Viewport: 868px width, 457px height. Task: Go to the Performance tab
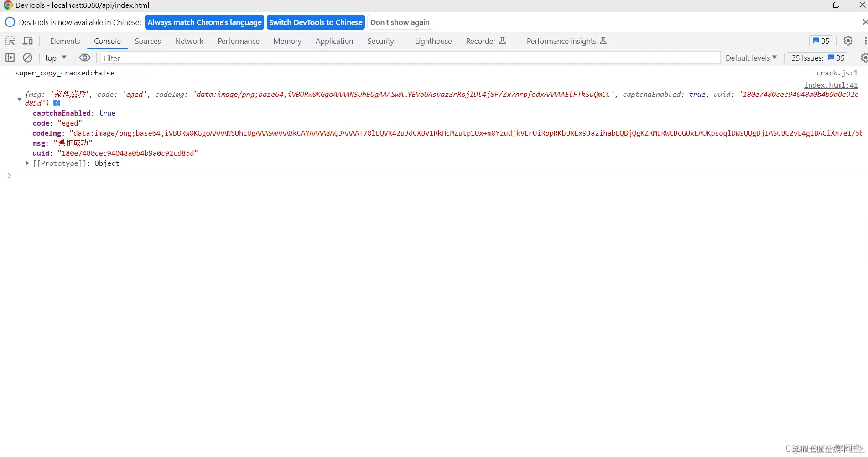(x=239, y=41)
